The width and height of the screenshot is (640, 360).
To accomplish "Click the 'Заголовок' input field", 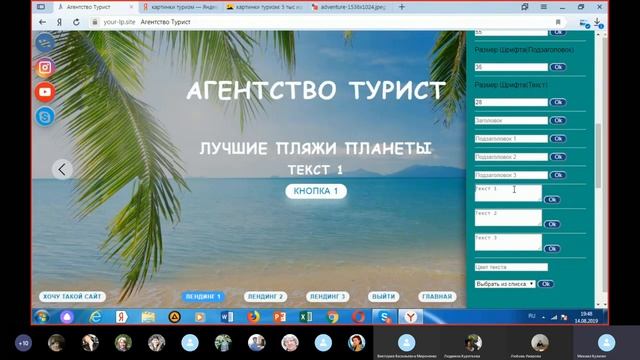I will pos(511,120).
